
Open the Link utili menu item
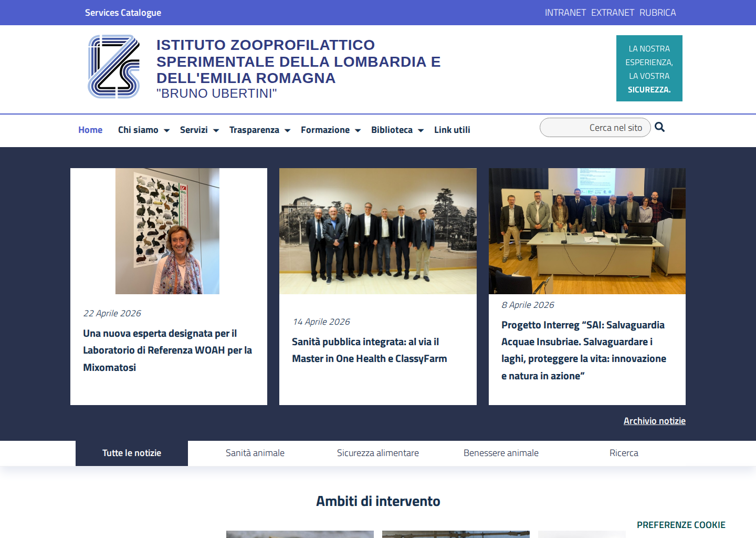click(452, 130)
